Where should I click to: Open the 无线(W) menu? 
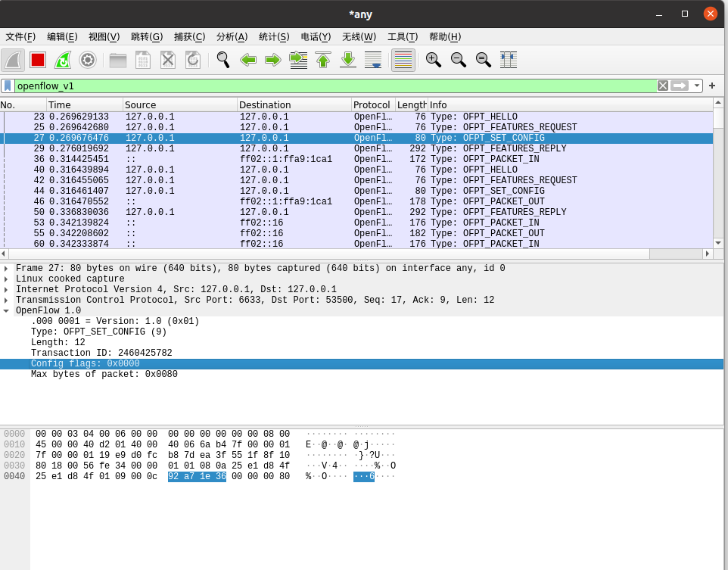tap(359, 36)
